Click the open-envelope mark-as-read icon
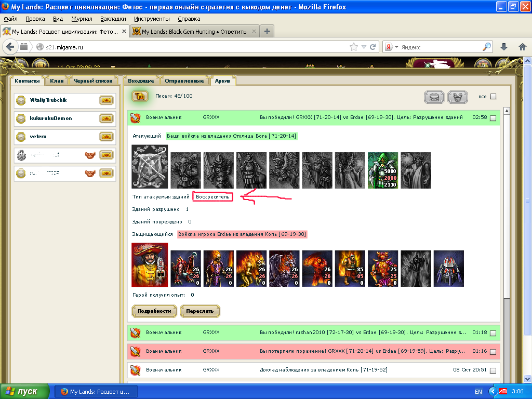The width and height of the screenshot is (532, 399). (434, 97)
